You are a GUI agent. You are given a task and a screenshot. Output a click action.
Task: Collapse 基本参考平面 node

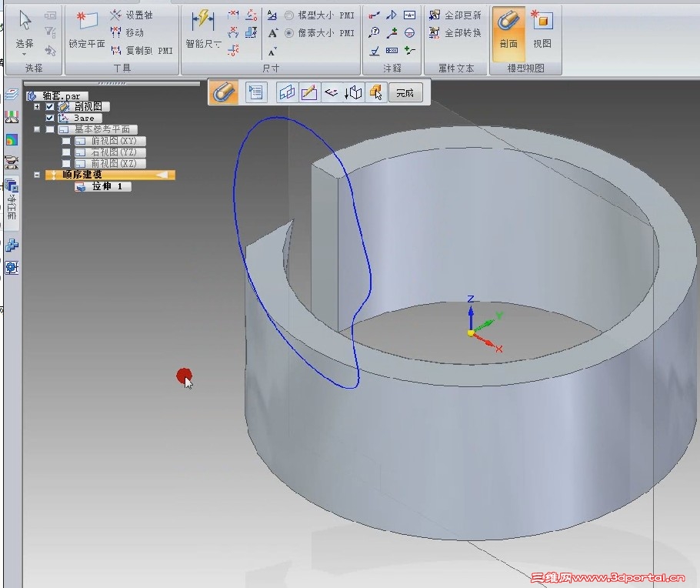pyautogui.click(x=37, y=129)
